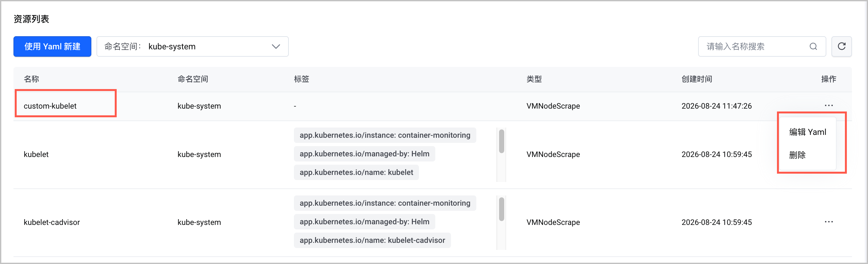Click the app.kubernetes.io/name: kubelet-cadvisor tag
The height and width of the screenshot is (264, 868).
[x=372, y=240]
